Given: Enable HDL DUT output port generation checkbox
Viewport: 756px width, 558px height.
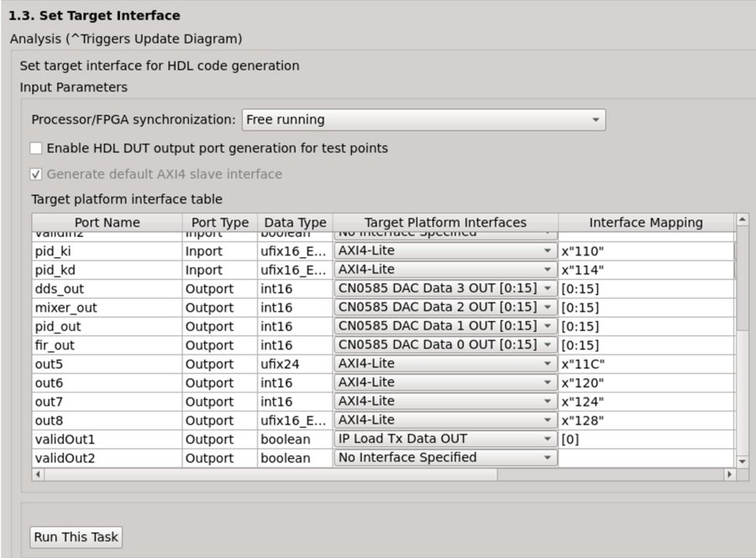Looking at the screenshot, I should 36,149.
